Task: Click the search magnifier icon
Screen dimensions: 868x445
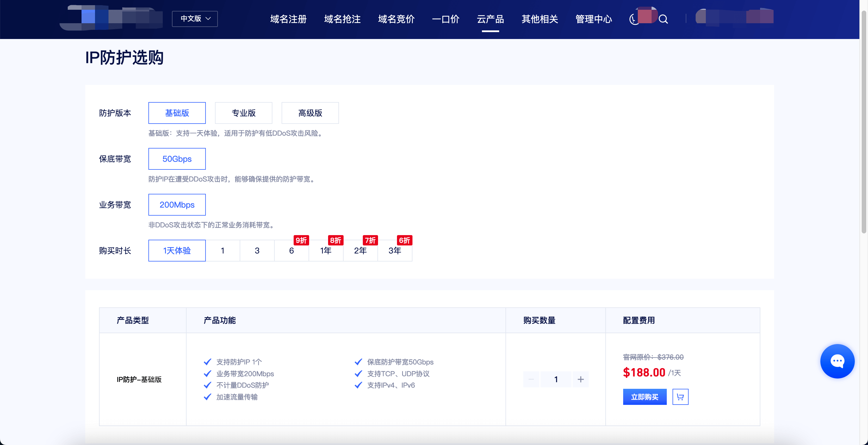Action: (663, 19)
